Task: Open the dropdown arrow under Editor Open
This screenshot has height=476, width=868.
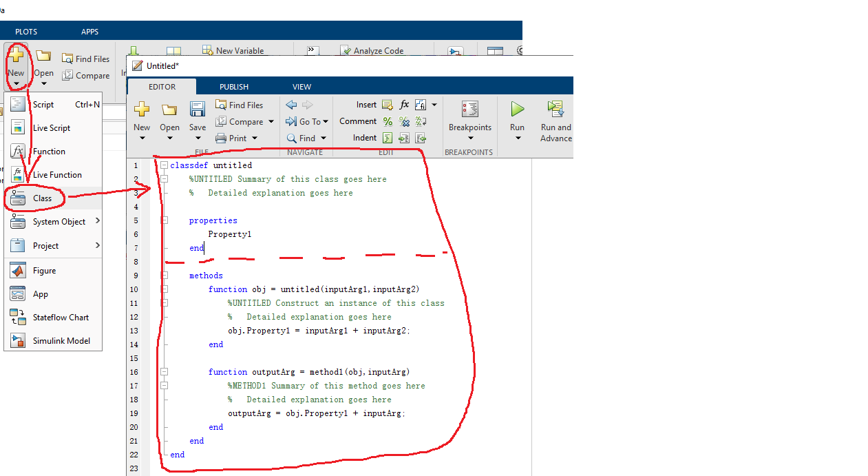Action: pos(169,138)
